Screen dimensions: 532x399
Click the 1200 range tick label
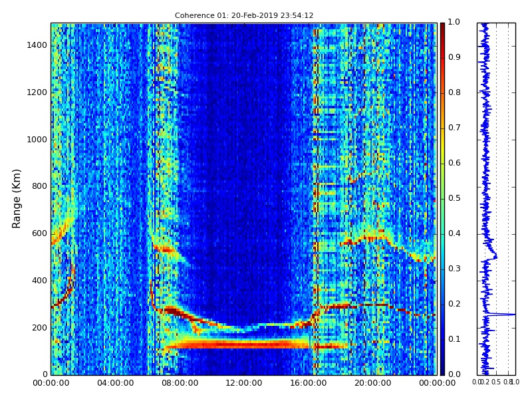click(x=37, y=92)
